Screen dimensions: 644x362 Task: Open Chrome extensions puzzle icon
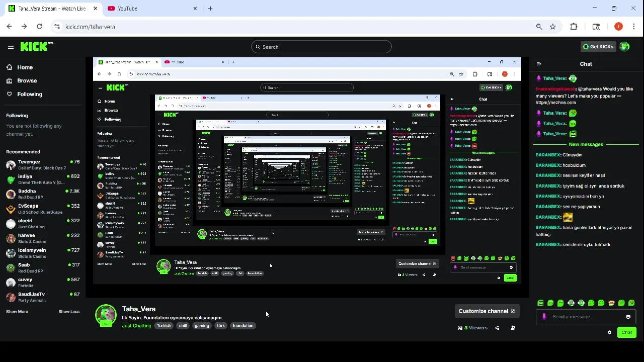(x=574, y=27)
